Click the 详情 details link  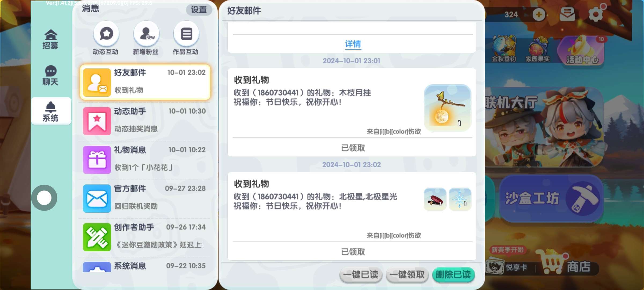point(353,44)
